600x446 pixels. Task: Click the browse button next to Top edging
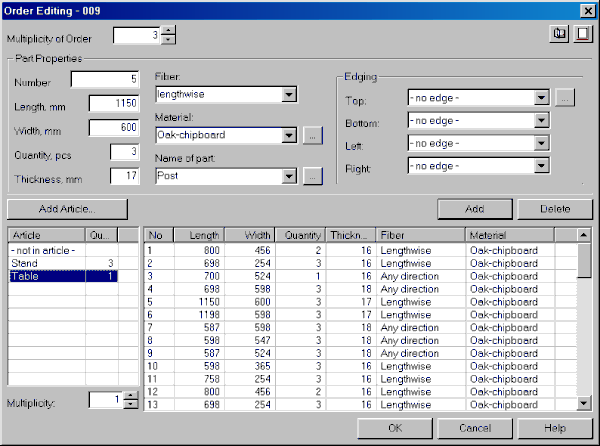(x=565, y=98)
